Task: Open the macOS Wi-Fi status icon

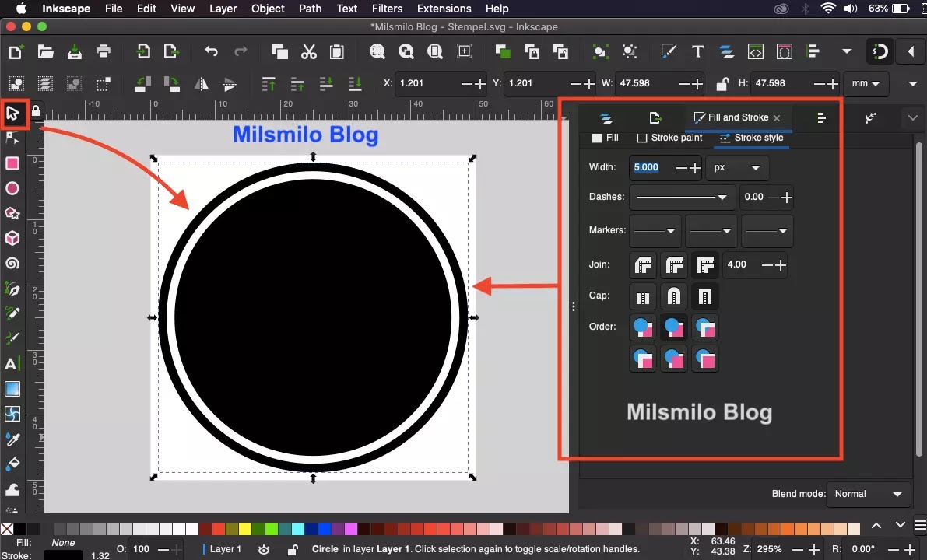Action: coord(828,9)
